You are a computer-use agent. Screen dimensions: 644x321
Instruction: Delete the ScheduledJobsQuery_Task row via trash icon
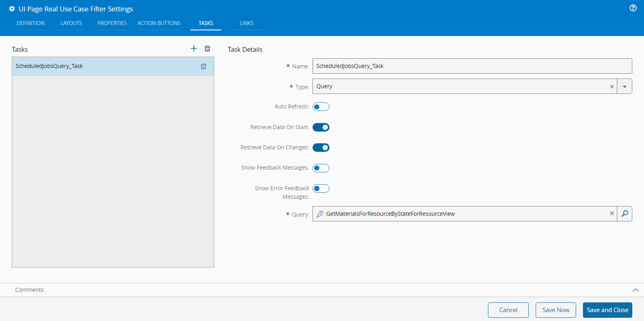point(203,66)
